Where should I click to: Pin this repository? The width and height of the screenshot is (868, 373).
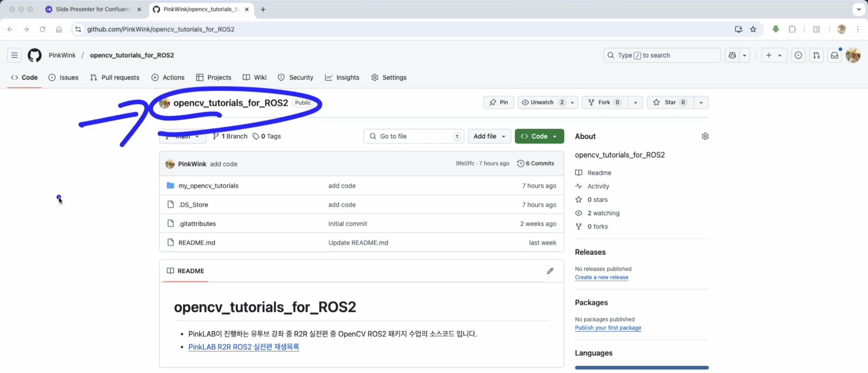(498, 103)
